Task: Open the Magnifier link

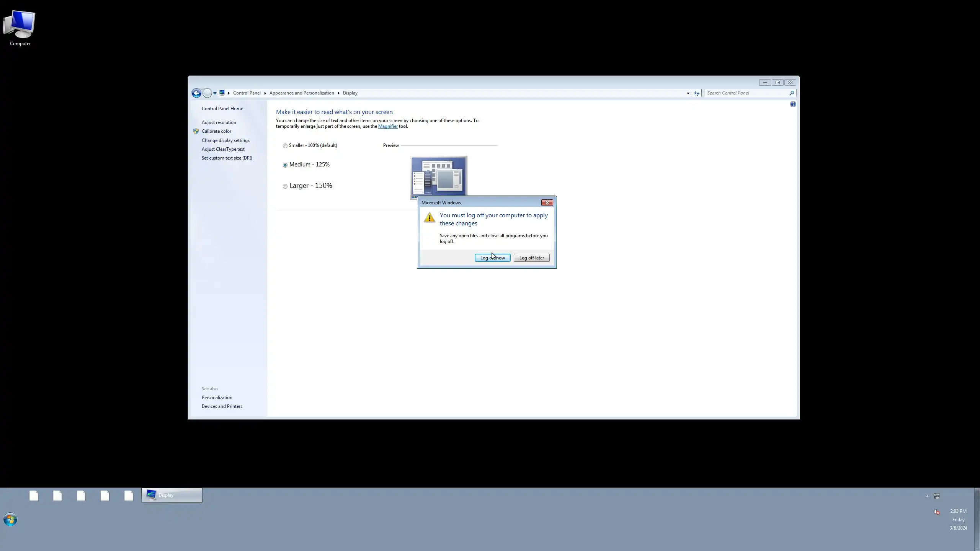Action: (388, 126)
